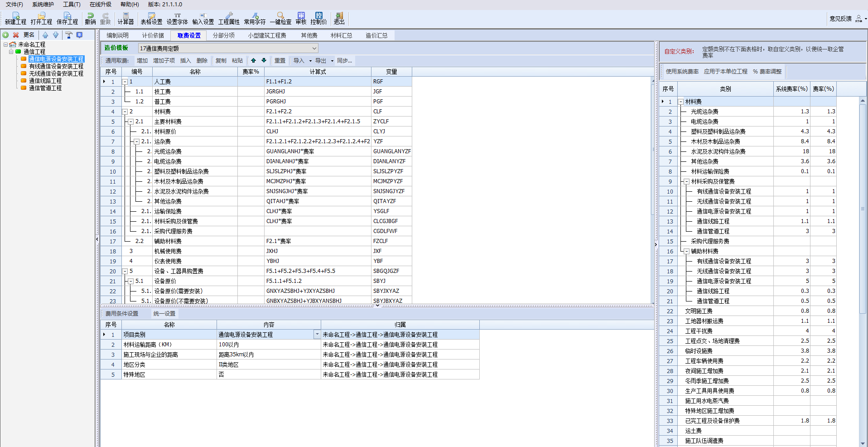
Task: Open the 意见反馈 feedback link
Action: point(840,19)
